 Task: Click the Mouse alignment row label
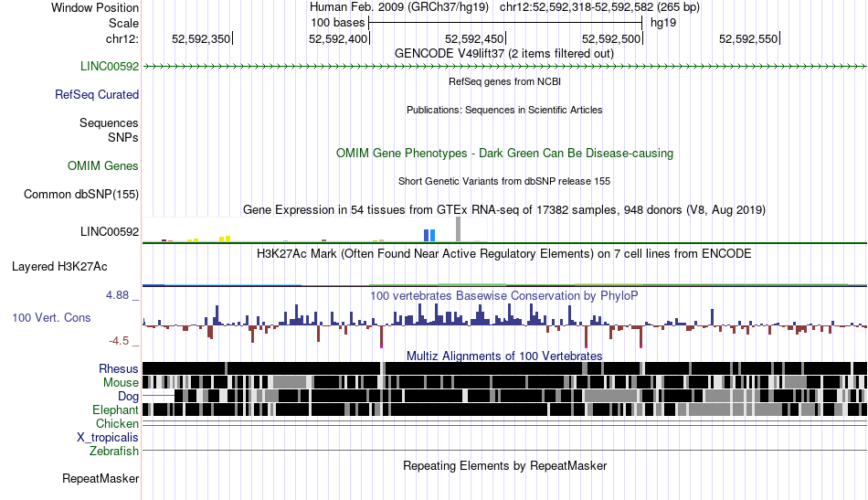coord(121,383)
